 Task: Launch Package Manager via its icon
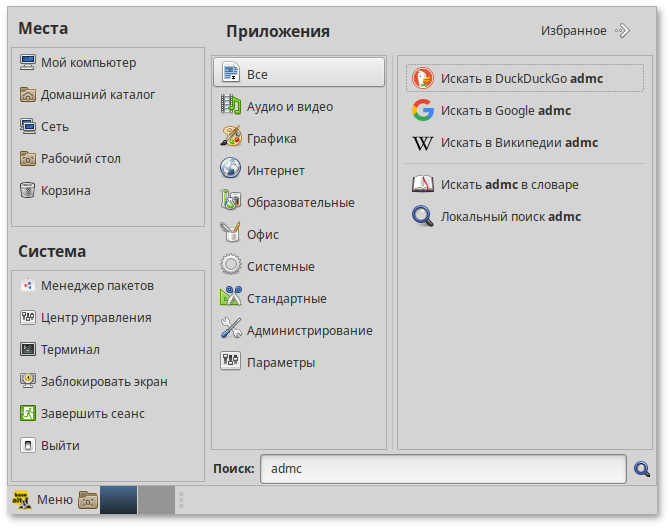pyautogui.click(x=28, y=285)
